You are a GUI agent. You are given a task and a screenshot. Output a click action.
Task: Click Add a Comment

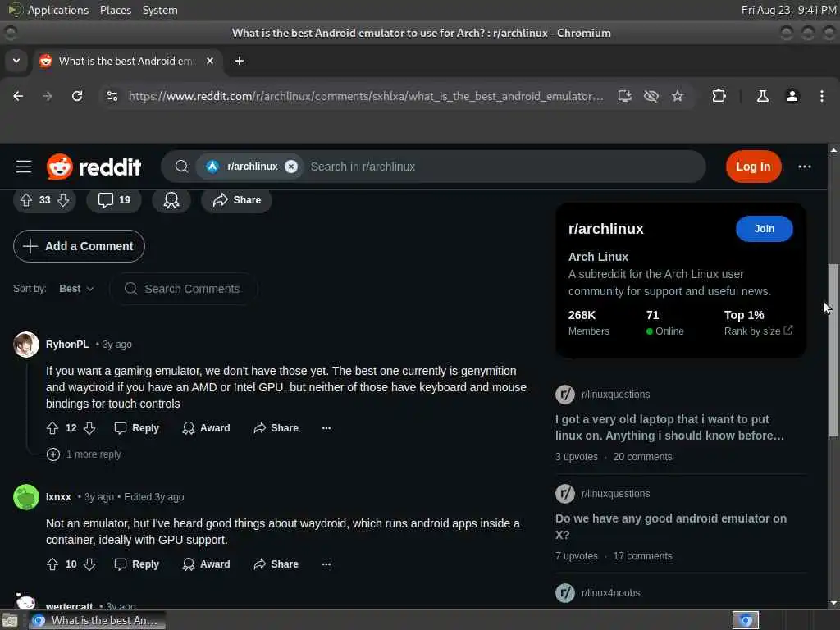pos(79,246)
